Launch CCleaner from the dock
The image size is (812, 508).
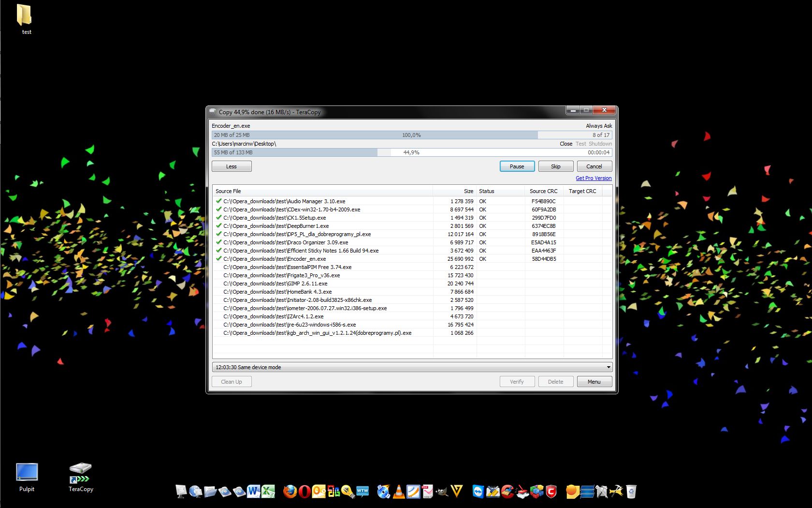click(507, 492)
